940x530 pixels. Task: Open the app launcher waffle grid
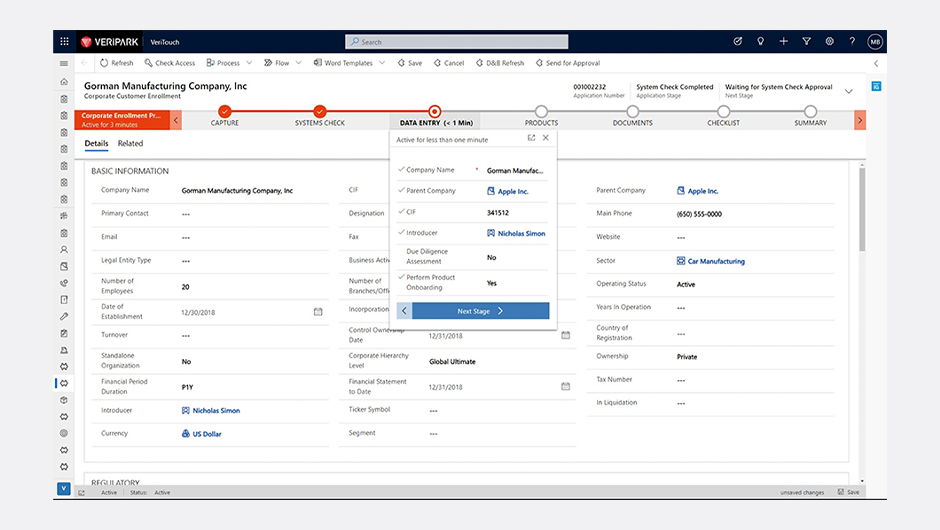[x=64, y=41]
